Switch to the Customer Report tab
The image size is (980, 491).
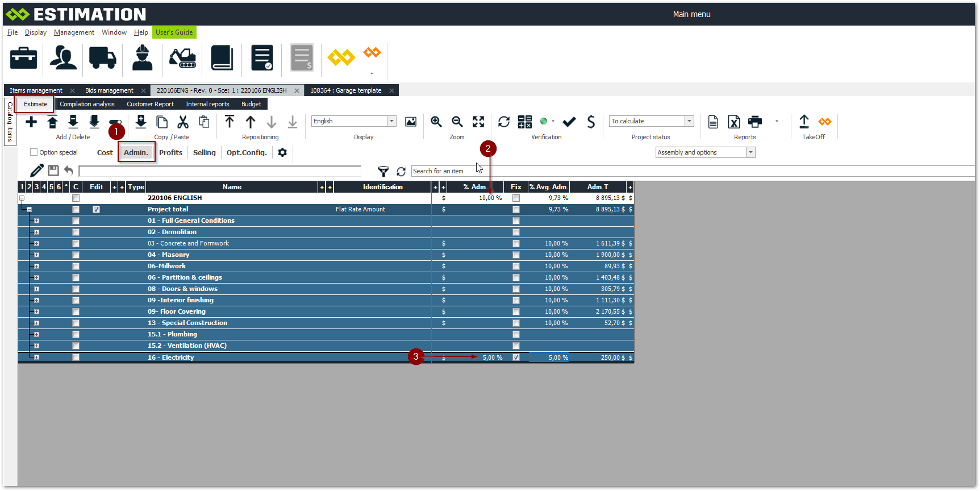click(x=150, y=104)
